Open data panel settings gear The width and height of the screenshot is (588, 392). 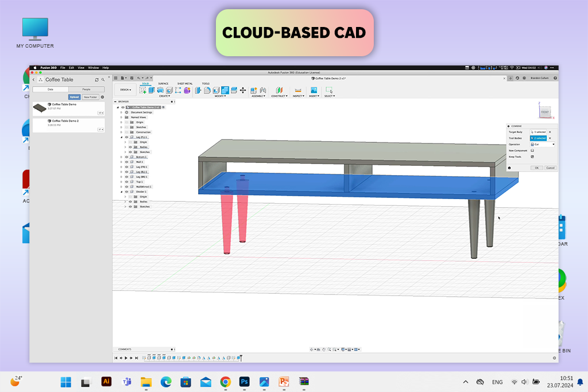102,97
